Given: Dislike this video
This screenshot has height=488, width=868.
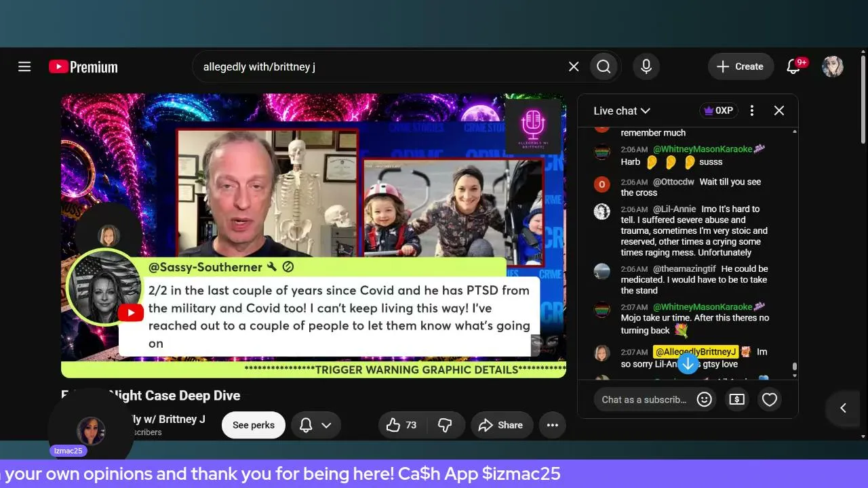Looking at the screenshot, I should click(x=445, y=425).
